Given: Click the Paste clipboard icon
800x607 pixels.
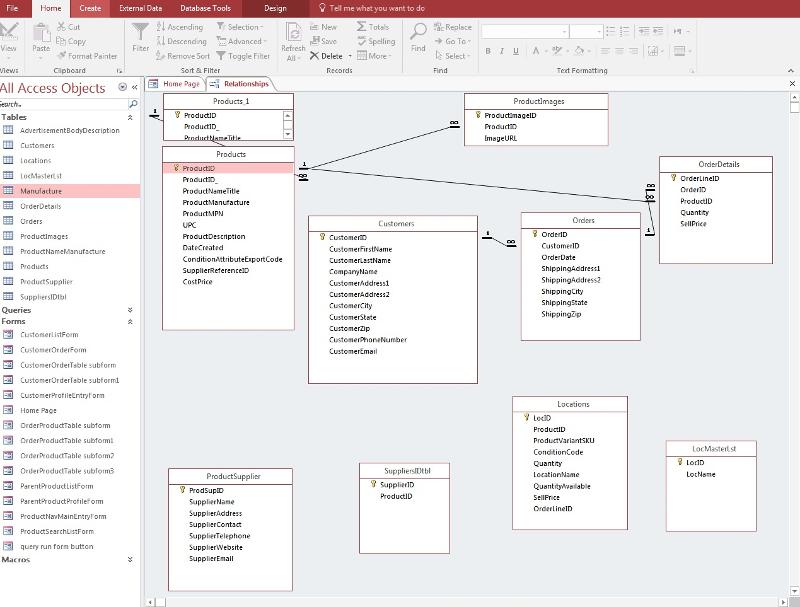Looking at the screenshot, I should coord(41,34).
